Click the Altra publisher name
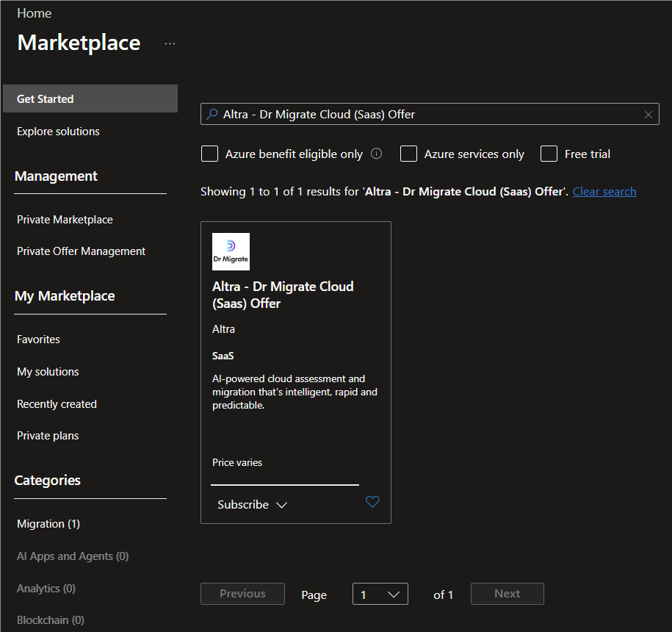The height and width of the screenshot is (632, 672). click(223, 329)
